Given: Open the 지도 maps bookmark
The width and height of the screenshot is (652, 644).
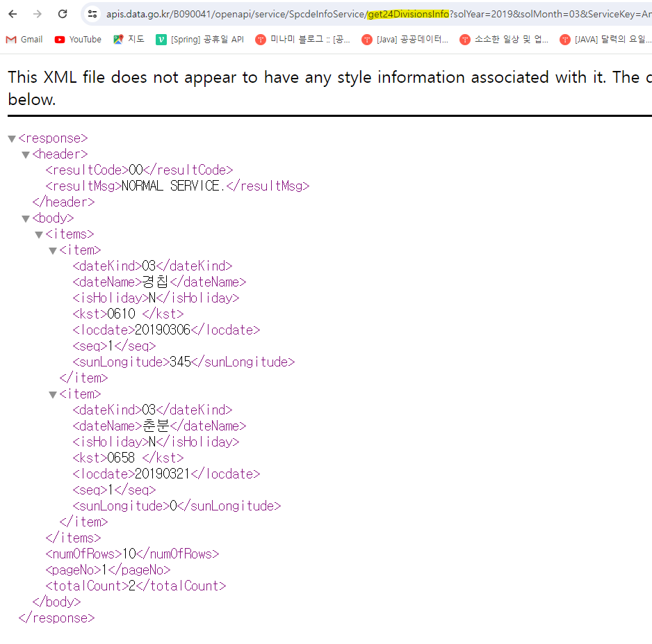Looking at the screenshot, I should pyautogui.click(x=129, y=40).
